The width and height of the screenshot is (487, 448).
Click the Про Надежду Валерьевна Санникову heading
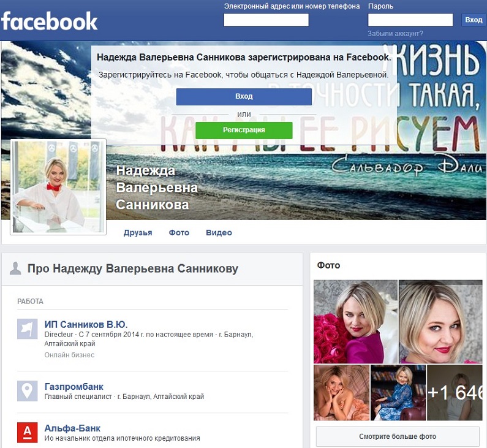click(132, 268)
